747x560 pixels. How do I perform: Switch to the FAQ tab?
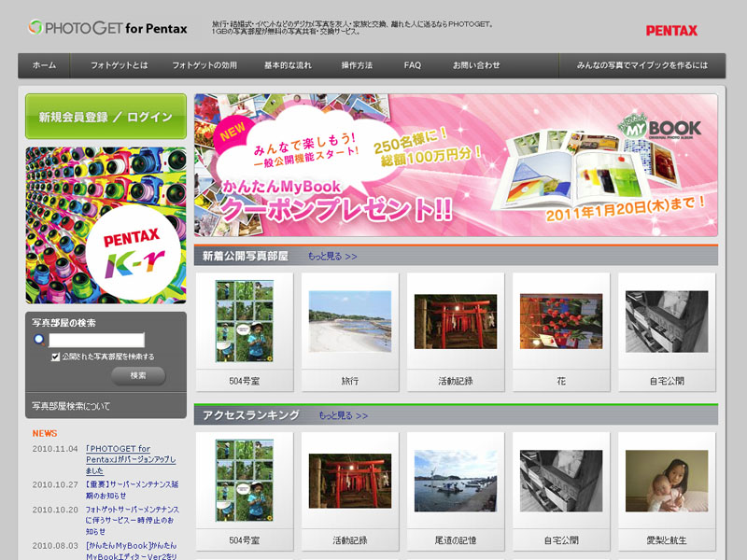click(x=411, y=65)
